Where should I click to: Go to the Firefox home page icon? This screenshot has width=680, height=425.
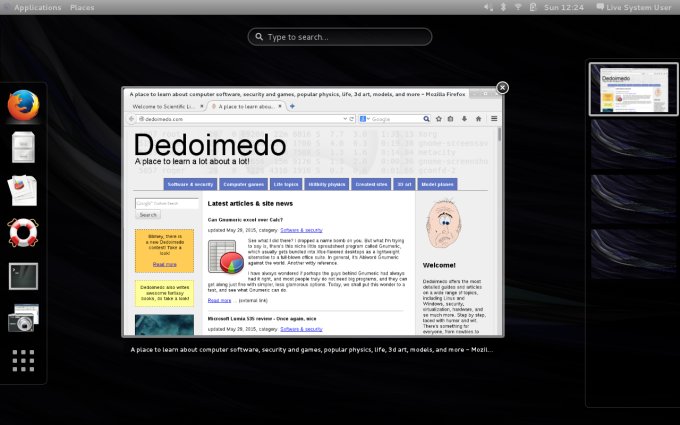[479, 119]
